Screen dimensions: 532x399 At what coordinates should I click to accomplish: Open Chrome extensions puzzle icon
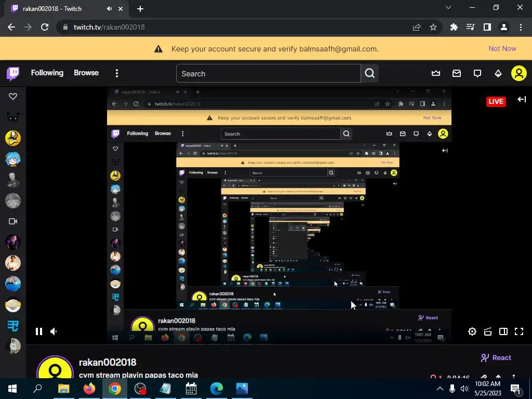pyautogui.click(x=454, y=27)
